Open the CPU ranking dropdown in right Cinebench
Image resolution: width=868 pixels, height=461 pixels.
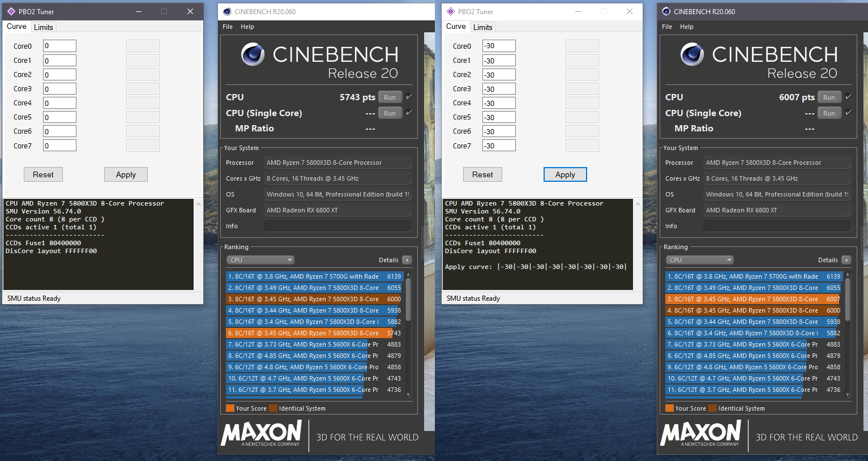pyautogui.click(x=700, y=260)
